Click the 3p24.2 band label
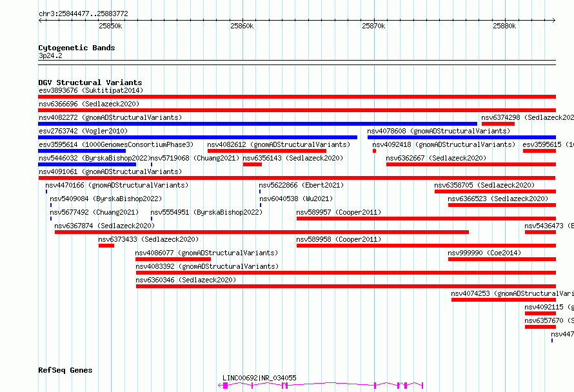574x392 pixels. click(50, 55)
